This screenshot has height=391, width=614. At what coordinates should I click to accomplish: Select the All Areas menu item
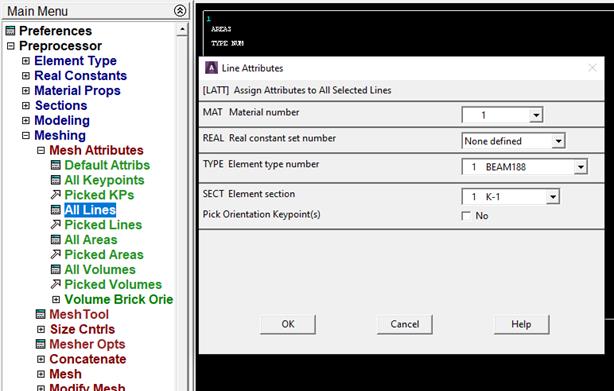click(x=90, y=240)
